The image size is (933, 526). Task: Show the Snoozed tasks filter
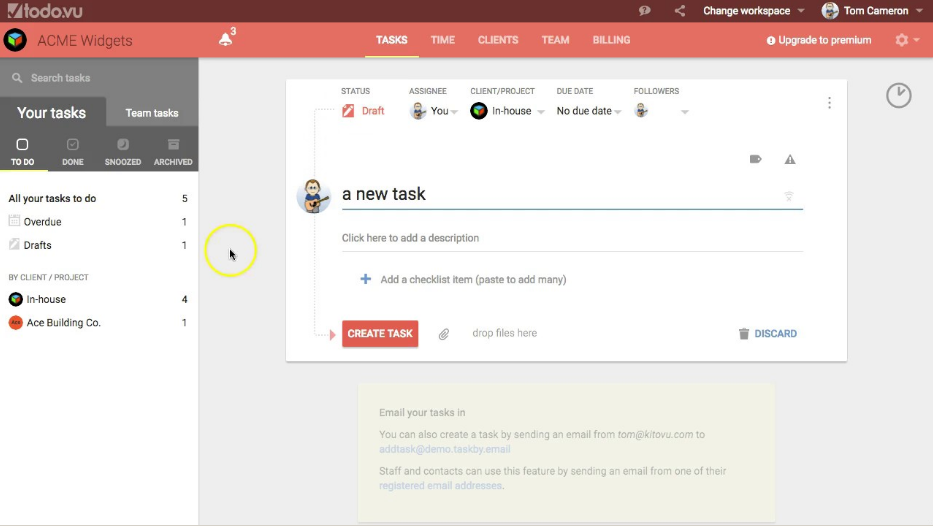[123, 151]
